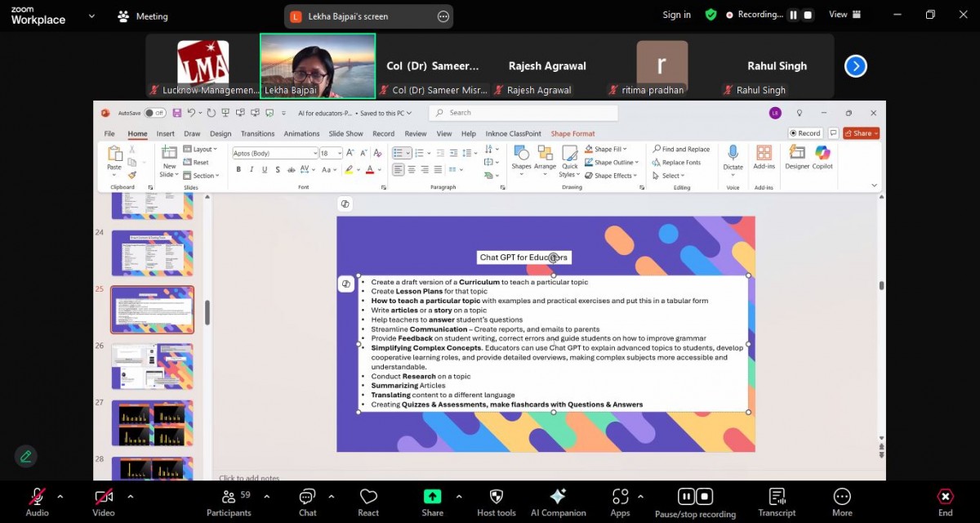Apply the yellow text highlight color

pos(349,170)
